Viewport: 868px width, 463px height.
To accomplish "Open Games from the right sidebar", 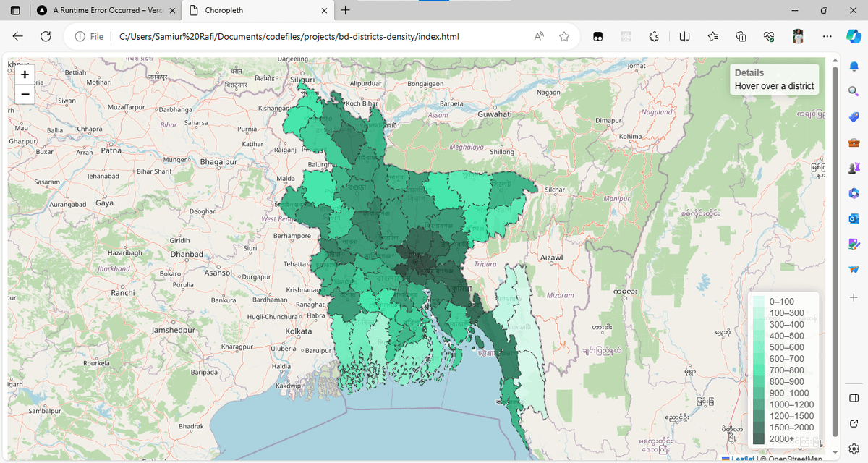I will [x=854, y=167].
